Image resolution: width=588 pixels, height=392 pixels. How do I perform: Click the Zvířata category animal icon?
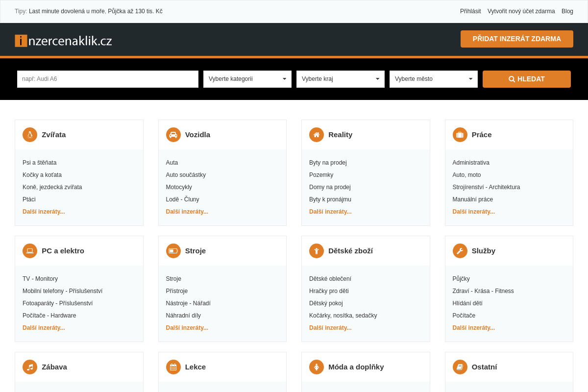point(30,135)
